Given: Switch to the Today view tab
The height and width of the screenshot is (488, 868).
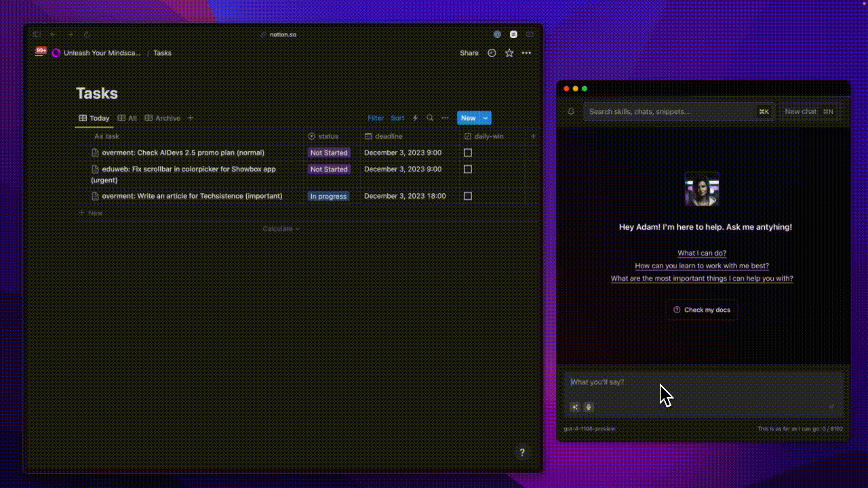Looking at the screenshot, I should (94, 118).
